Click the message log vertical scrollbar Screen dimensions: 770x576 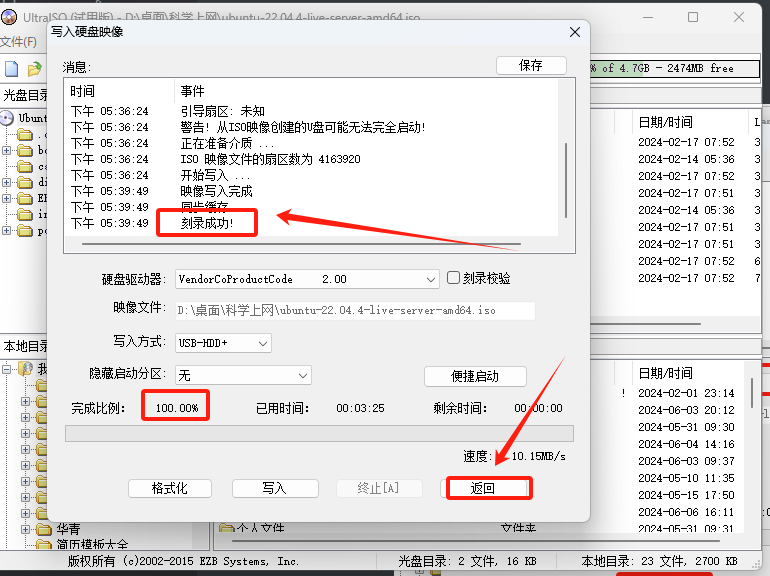566,180
